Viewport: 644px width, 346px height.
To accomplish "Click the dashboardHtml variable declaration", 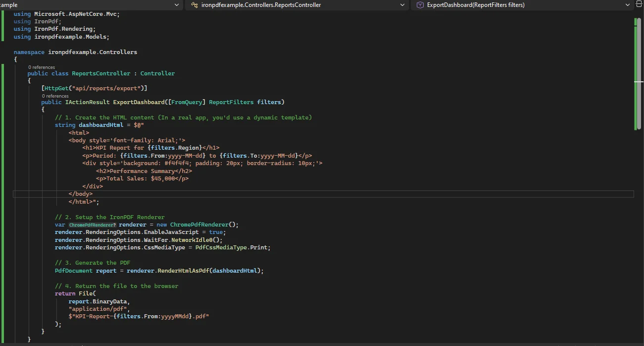I will point(99,124).
